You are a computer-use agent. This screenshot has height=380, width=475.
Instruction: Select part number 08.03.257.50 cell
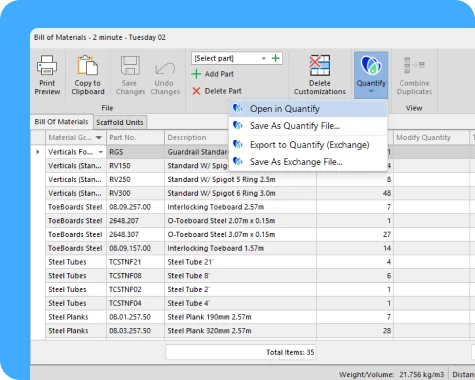click(135, 331)
